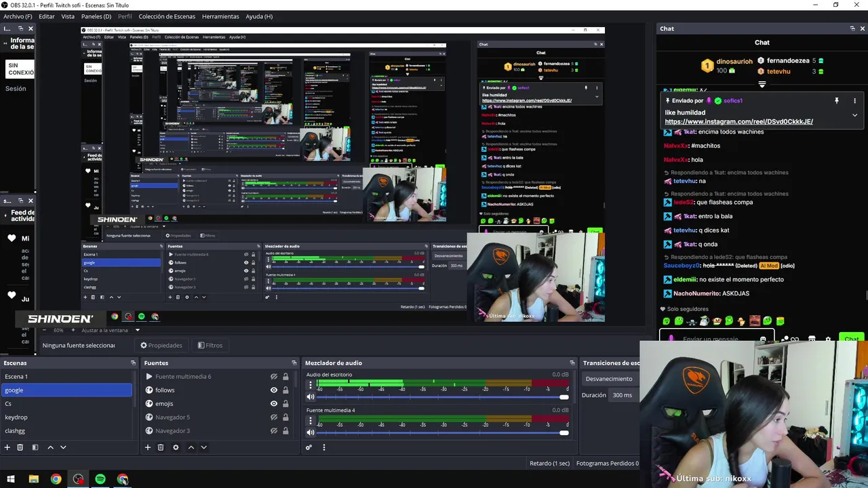
Task: Open the Colección de Escenas menu
Action: coord(167,16)
